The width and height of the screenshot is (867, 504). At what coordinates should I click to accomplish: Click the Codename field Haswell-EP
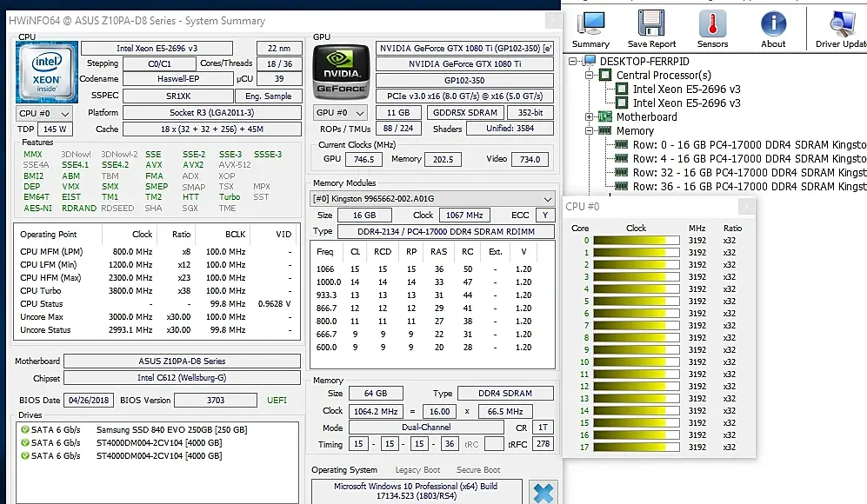(x=178, y=79)
